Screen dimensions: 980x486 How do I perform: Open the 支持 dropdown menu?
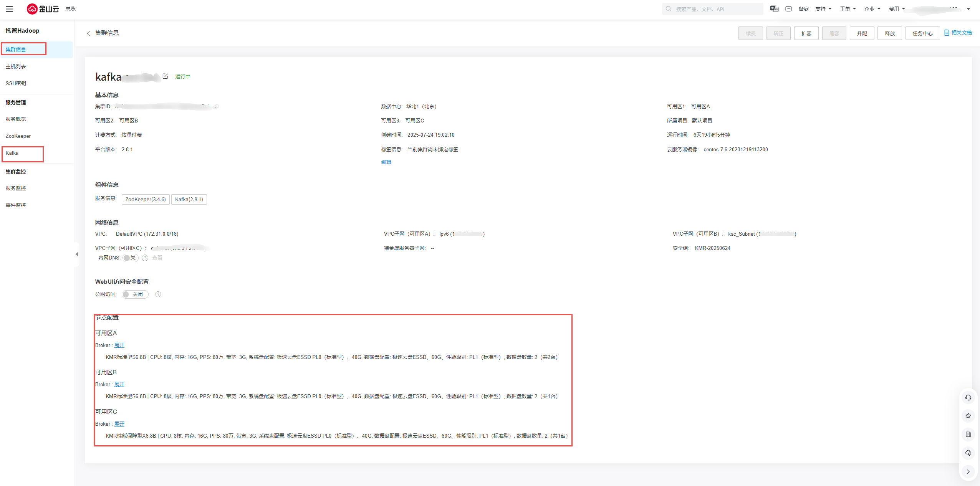click(x=823, y=9)
